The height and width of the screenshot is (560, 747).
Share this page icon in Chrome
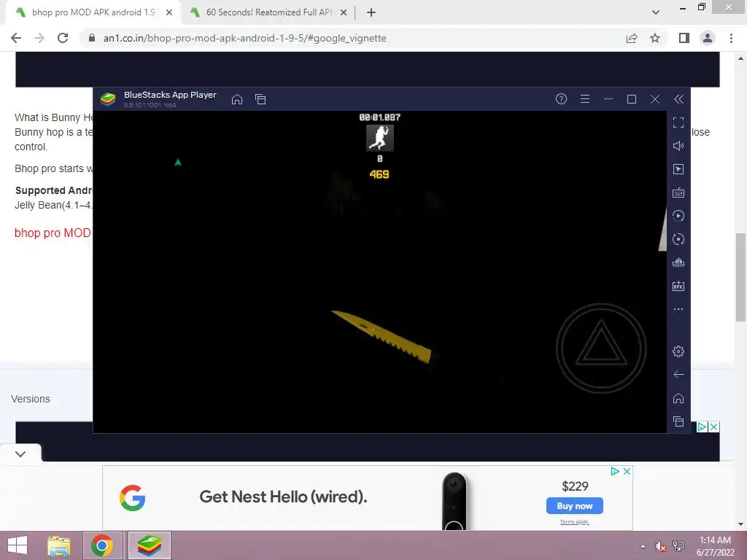[x=632, y=38]
